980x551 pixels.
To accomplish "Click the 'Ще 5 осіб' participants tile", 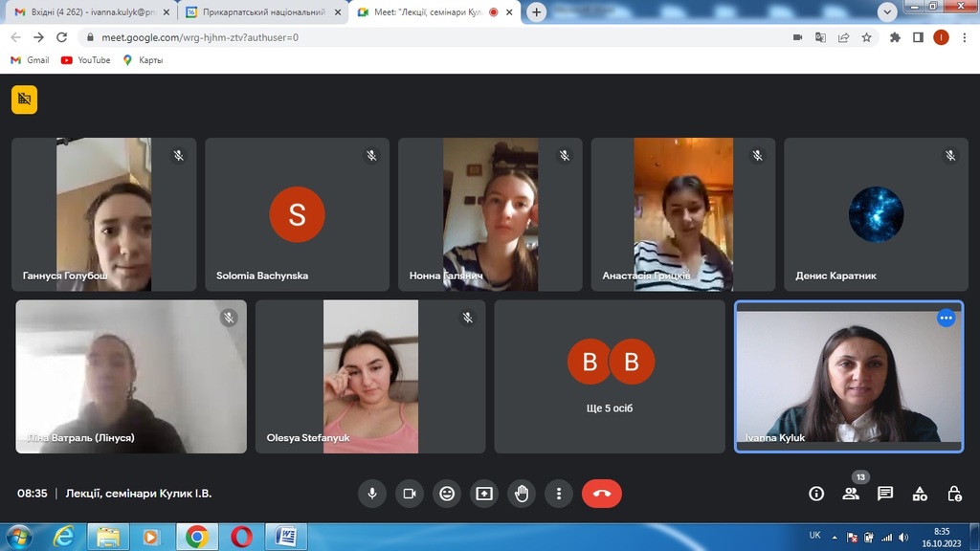I will (610, 376).
